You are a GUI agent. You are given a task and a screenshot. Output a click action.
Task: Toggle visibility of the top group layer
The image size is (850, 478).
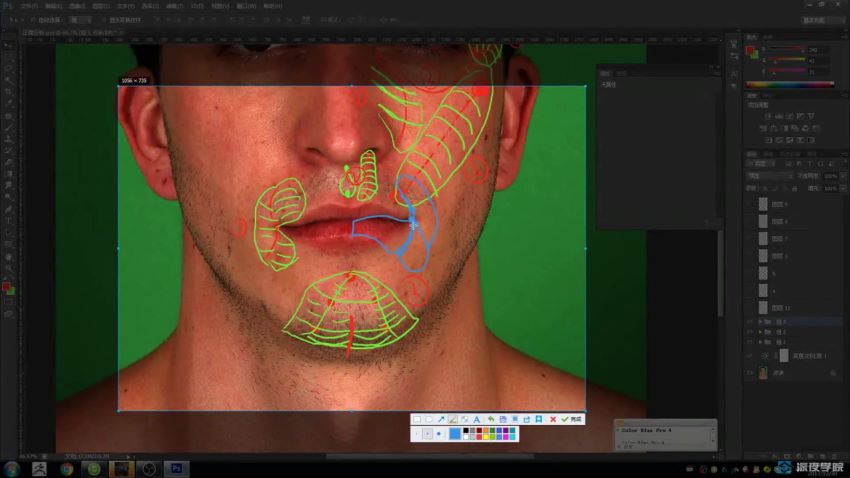tap(750, 322)
